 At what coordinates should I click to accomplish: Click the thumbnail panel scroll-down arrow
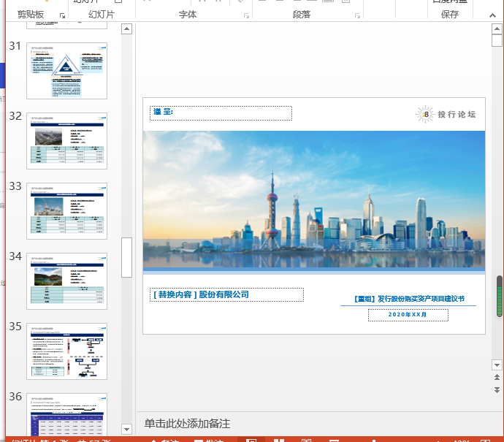pos(126,429)
